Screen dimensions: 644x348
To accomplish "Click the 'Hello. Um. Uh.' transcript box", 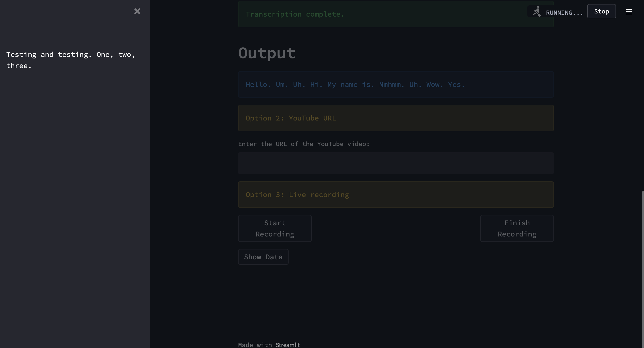I will (x=355, y=85).
